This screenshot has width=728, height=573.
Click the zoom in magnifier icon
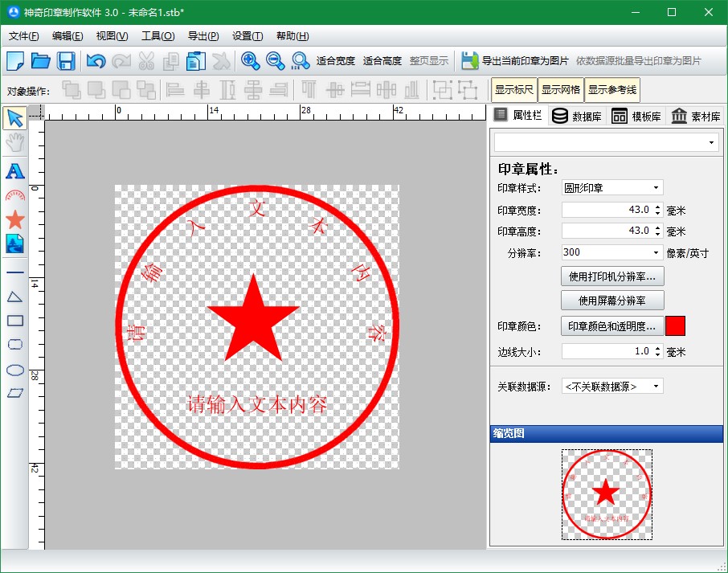click(x=250, y=60)
